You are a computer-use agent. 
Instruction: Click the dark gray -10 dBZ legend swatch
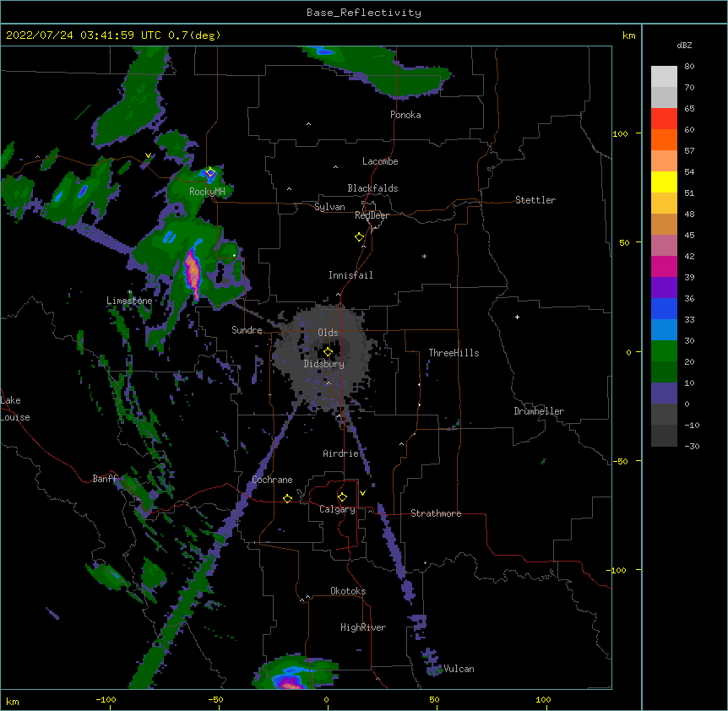[664, 436]
